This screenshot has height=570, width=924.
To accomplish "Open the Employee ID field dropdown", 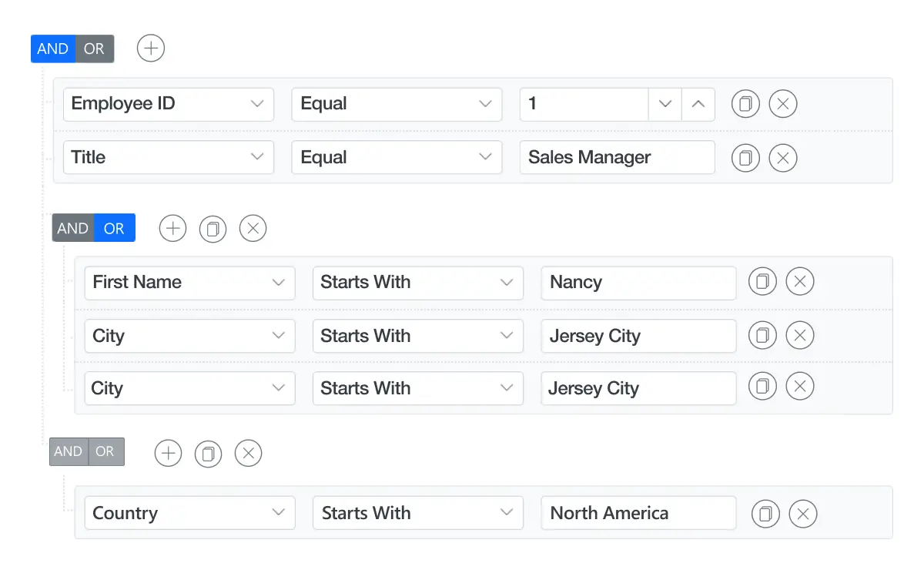I will tap(257, 104).
